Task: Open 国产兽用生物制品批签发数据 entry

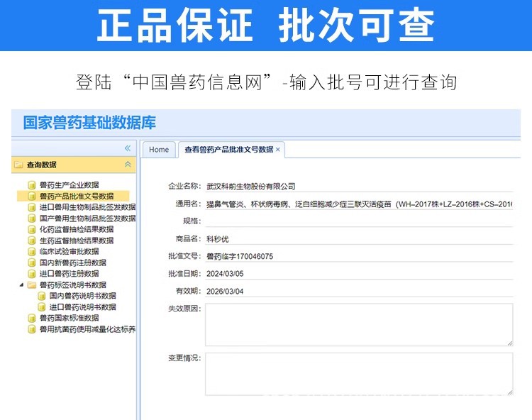Action: (x=87, y=218)
